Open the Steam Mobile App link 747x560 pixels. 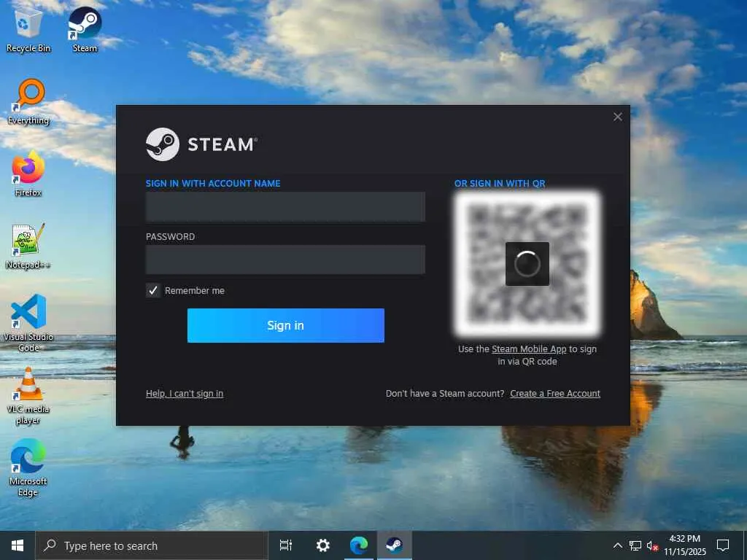click(x=529, y=349)
